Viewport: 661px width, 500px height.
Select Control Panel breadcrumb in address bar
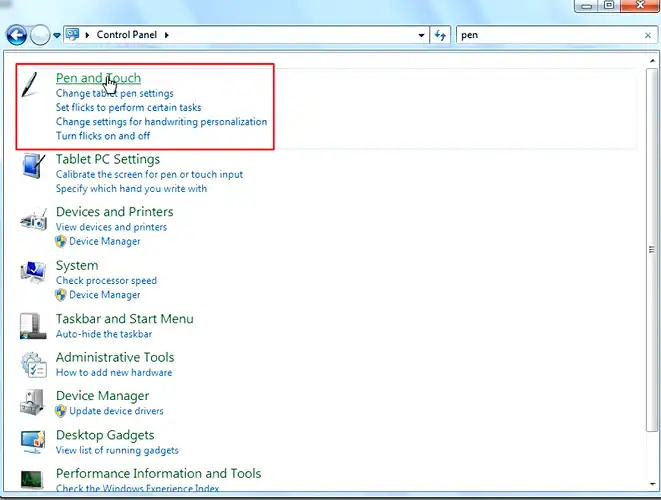click(126, 35)
